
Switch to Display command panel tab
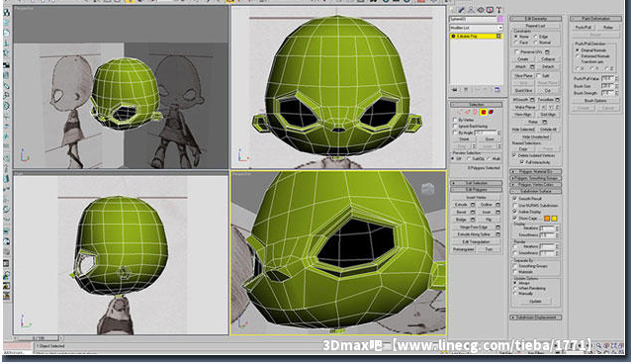click(490, 10)
